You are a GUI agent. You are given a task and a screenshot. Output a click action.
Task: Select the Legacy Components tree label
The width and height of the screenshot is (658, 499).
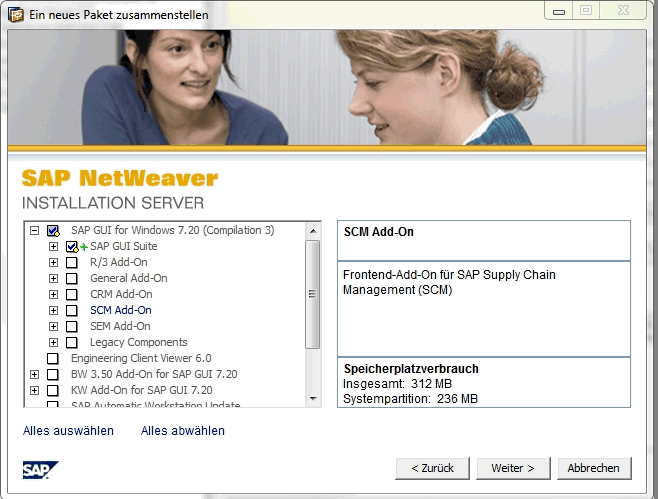pos(138,342)
